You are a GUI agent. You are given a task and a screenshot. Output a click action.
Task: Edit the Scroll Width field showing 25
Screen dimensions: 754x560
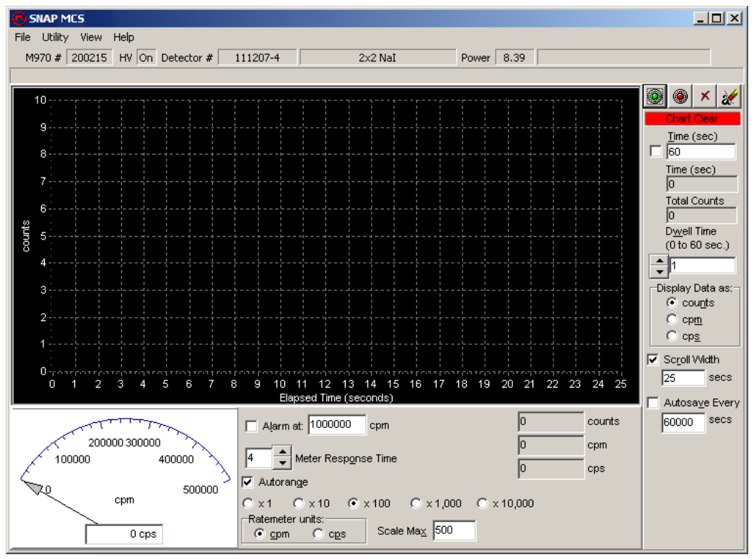pyautogui.click(x=683, y=377)
